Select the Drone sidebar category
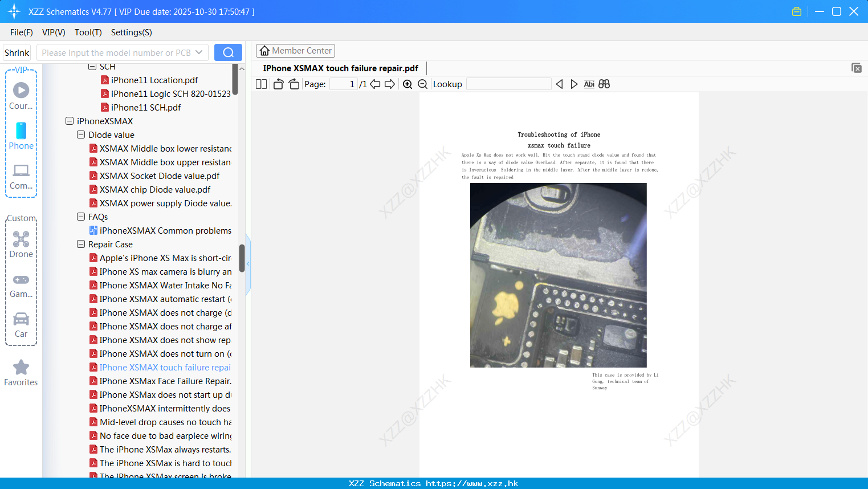The width and height of the screenshot is (868, 489). click(x=21, y=244)
